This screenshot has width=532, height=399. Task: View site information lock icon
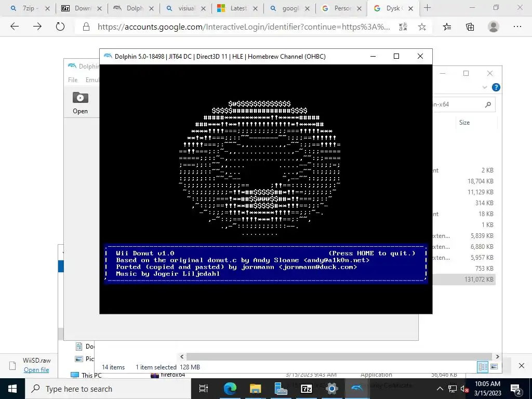86,27
